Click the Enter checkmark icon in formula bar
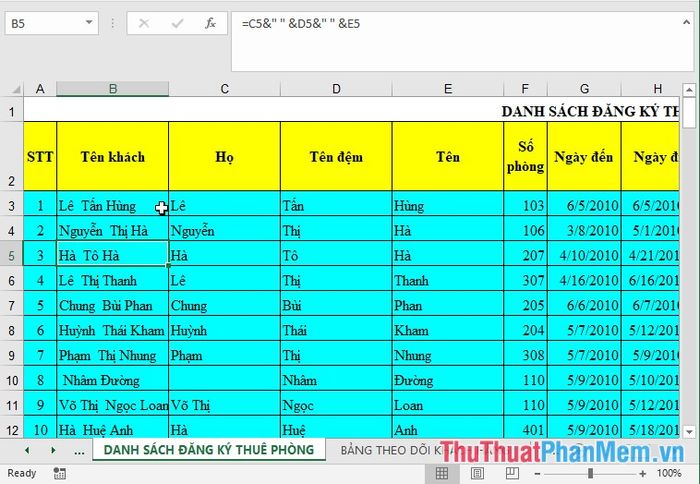700x484 pixels. pyautogui.click(x=177, y=23)
